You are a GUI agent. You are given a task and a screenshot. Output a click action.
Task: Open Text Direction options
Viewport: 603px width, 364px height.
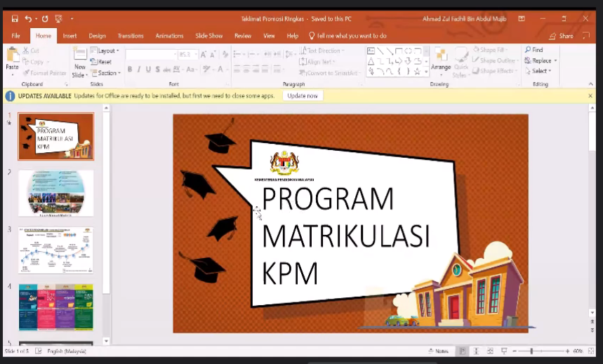pyautogui.click(x=322, y=50)
